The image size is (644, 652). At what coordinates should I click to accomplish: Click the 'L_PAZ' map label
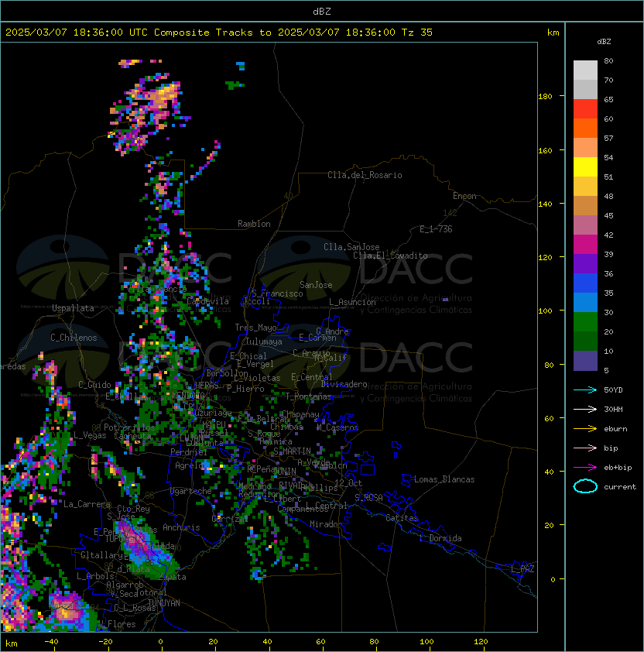[522, 569]
